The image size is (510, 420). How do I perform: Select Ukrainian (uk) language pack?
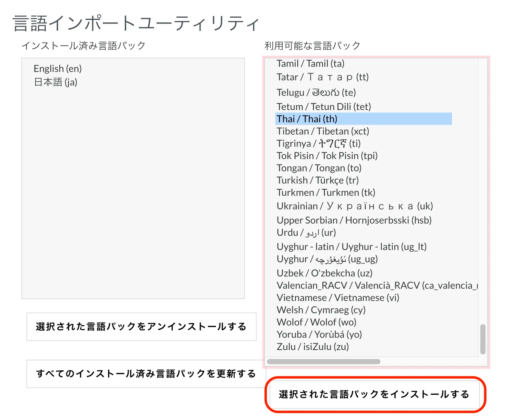(355, 206)
